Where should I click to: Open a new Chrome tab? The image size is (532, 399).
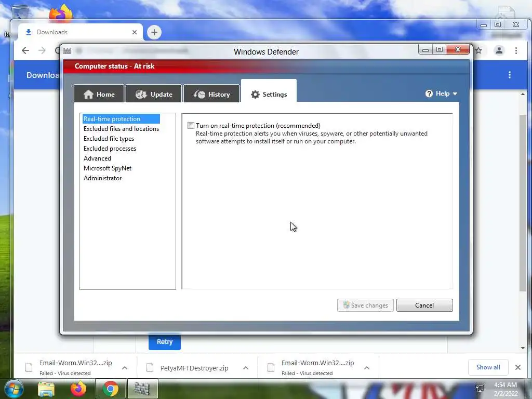point(154,32)
